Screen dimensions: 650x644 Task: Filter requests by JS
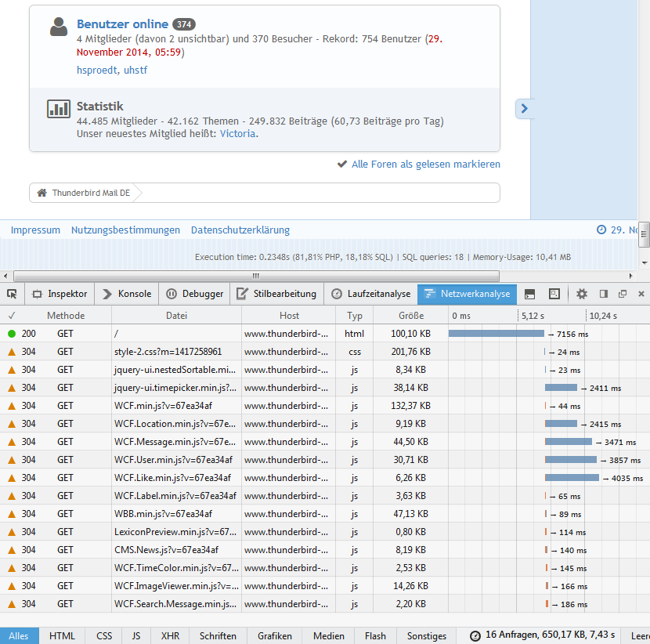[x=136, y=635]
